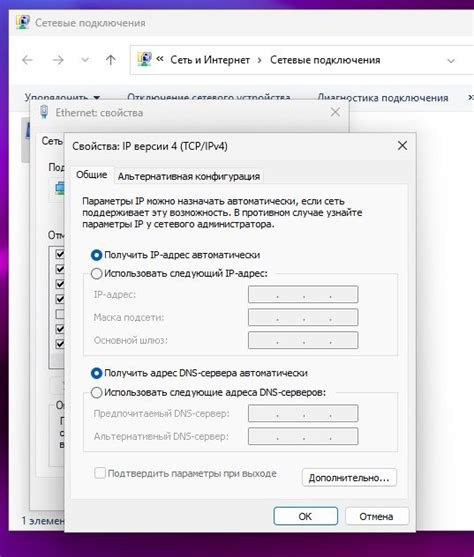Click 'Отключение сетевого устройства' toolbar command
Image resolution: width=474 pixels, height=557 pixels.
(x=209, y=97)
